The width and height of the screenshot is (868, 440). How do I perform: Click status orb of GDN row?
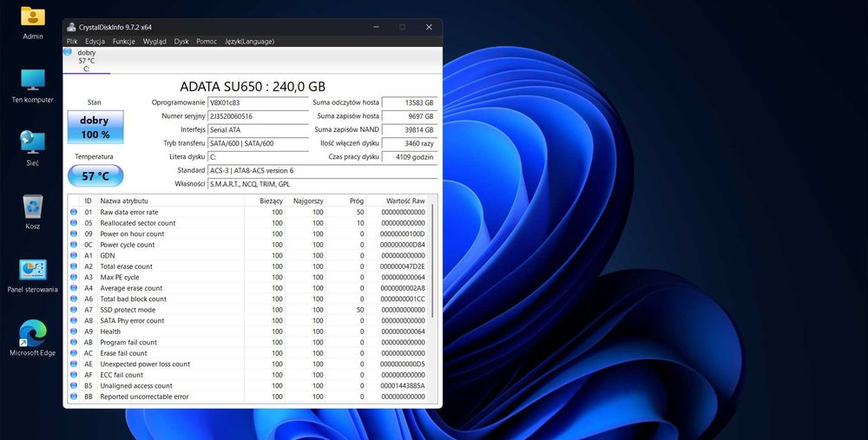point(74,256)
